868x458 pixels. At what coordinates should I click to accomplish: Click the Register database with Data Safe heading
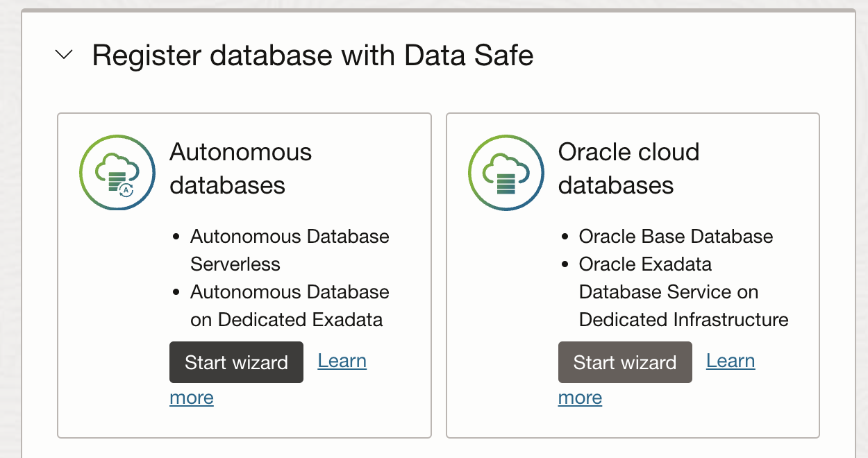[x=312, y=55]
